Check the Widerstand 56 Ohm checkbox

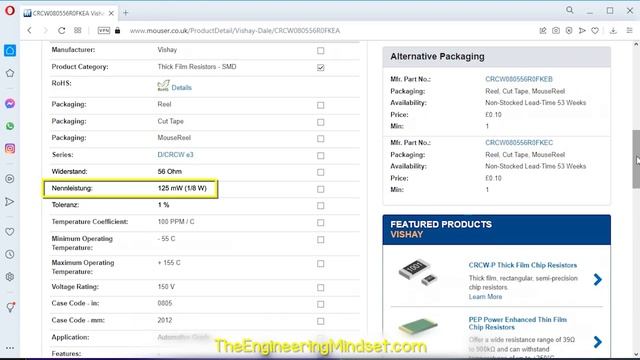[320, 172]
